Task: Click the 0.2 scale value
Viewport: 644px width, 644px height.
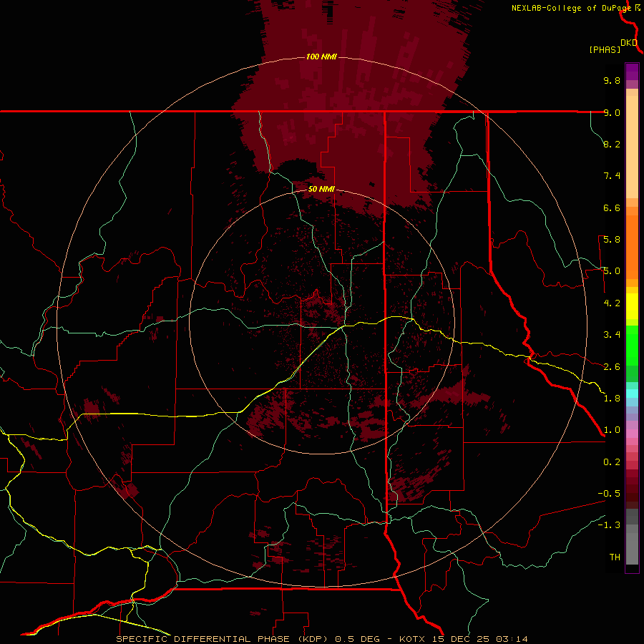Action: click(x=612, y=462)
